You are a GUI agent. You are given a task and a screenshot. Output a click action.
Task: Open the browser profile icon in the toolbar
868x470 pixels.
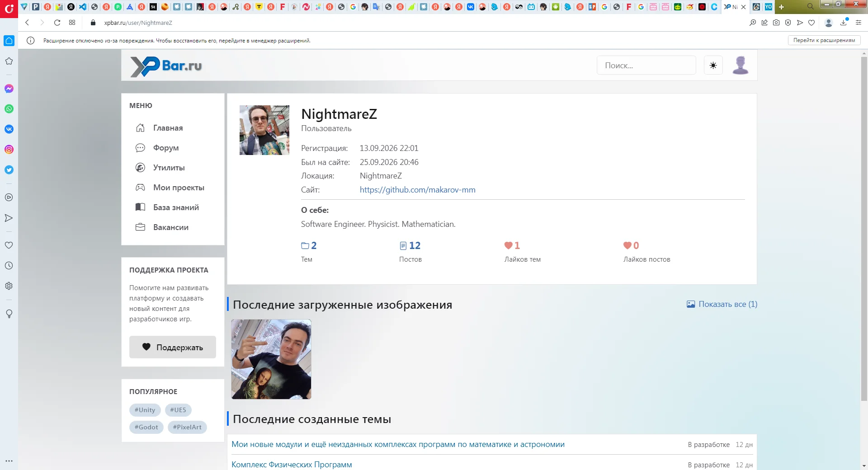[x=829, y=23]
